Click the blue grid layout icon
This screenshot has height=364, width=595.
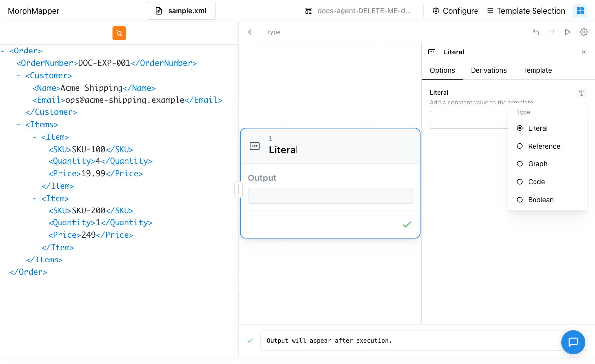point(580,11)
